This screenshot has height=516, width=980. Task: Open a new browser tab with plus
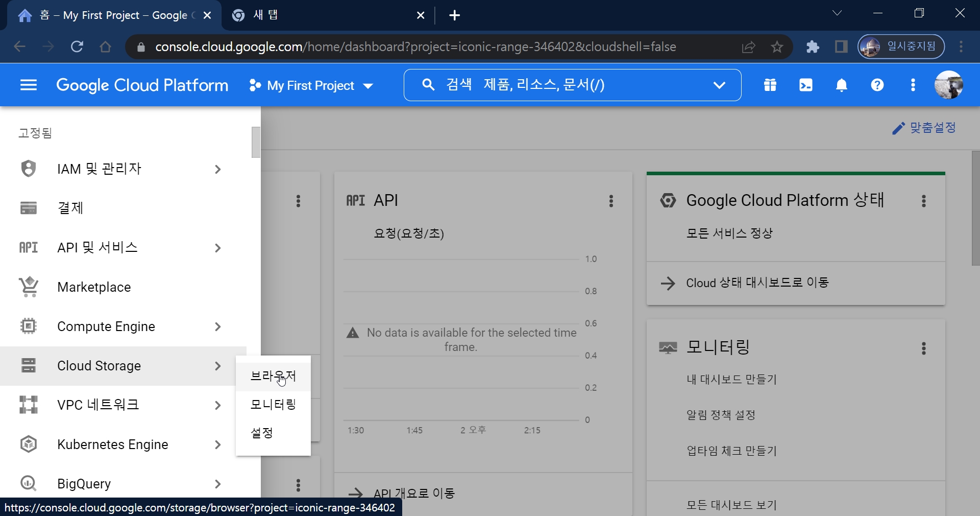(454, 15)
